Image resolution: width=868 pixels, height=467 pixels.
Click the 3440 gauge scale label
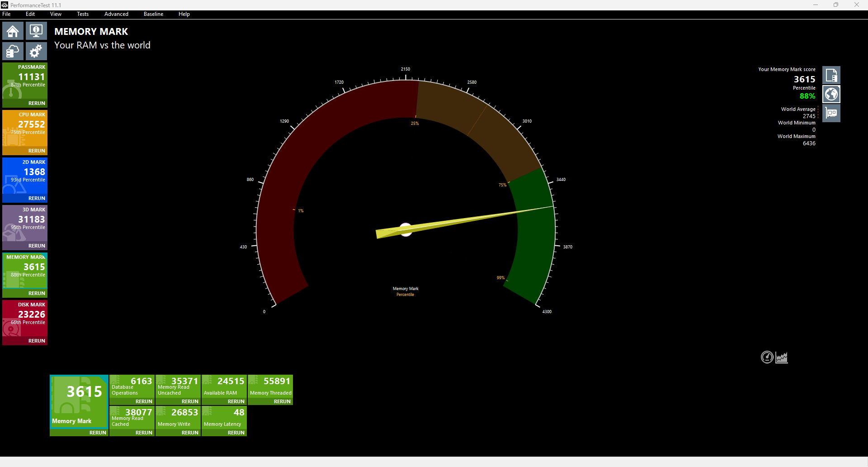point(561,180)
